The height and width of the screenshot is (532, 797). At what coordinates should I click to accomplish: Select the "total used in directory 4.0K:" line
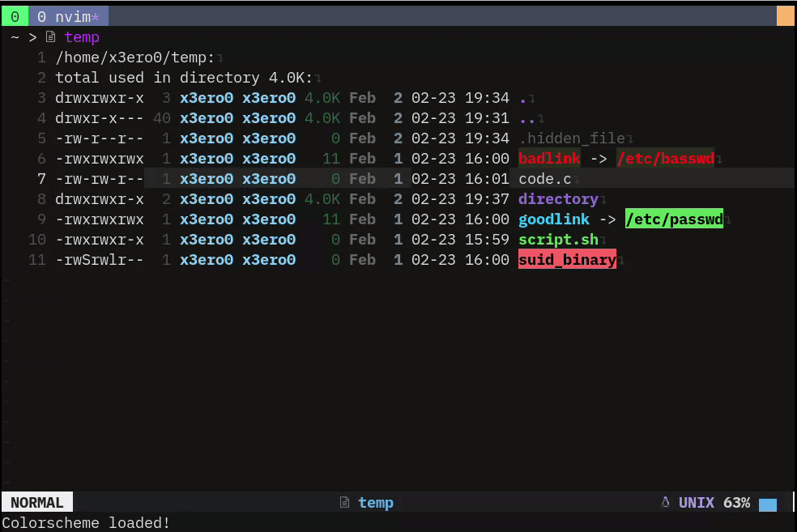click(x=184, y=78)
